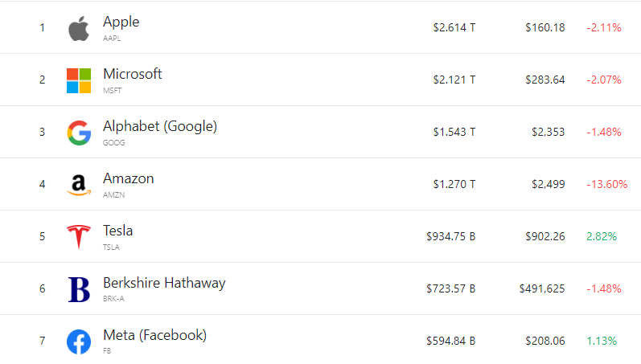Open the Microsoft company name link

coord(133,74)
